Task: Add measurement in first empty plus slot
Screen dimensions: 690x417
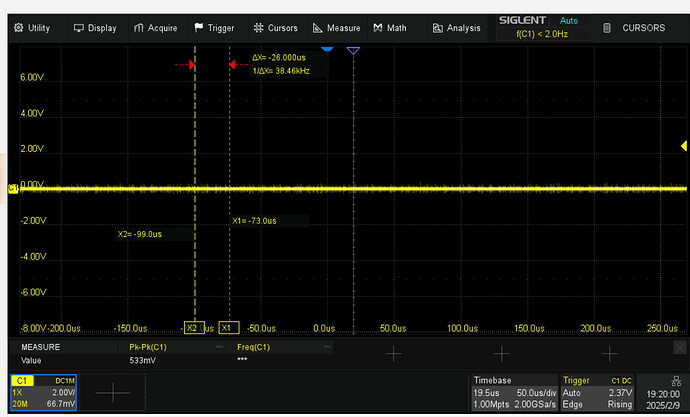Action: [x=393, y=353]
